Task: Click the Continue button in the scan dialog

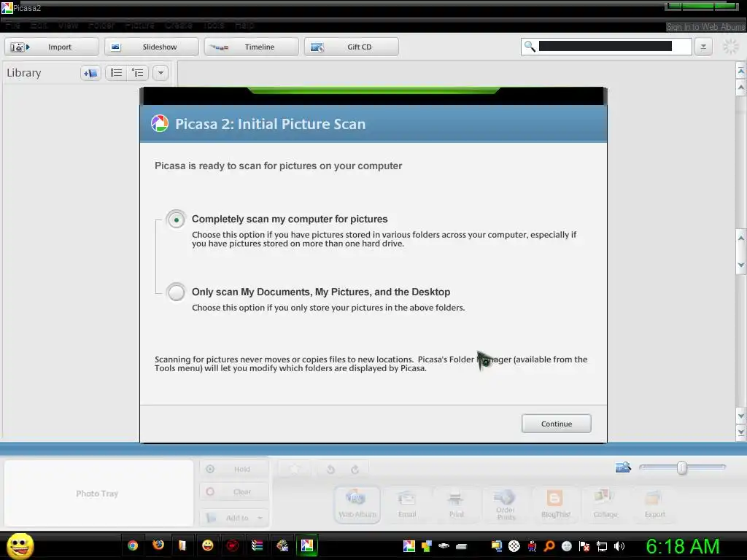Action: point(556,424)
